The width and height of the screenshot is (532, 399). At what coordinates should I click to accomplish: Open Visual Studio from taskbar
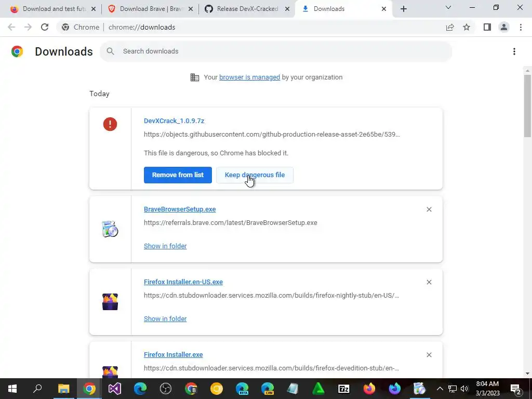click(115, 389)
